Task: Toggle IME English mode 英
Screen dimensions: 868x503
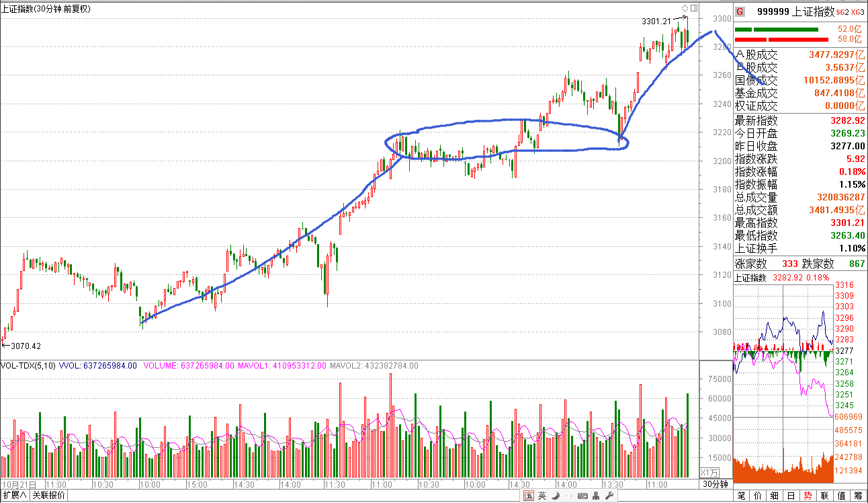Action: 542,496
